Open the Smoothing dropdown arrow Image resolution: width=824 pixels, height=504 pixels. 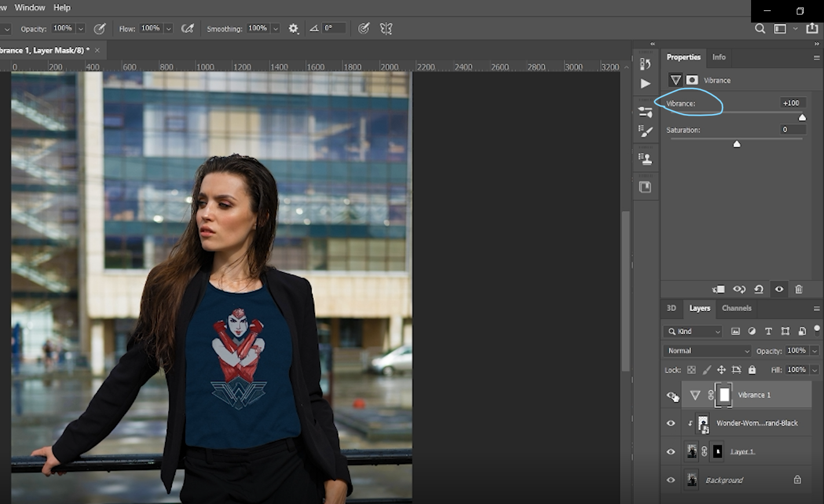[x=276, y=28]
